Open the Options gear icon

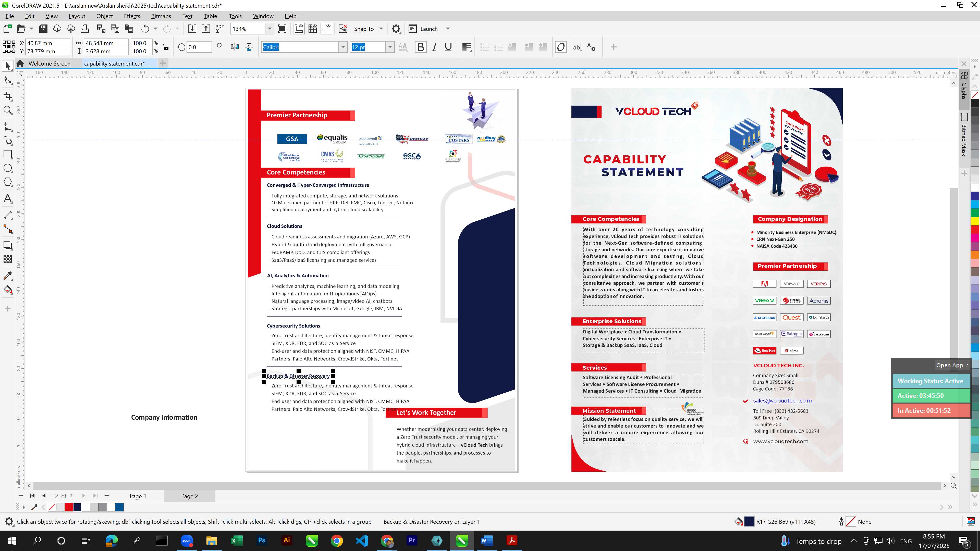pos(396,29)
